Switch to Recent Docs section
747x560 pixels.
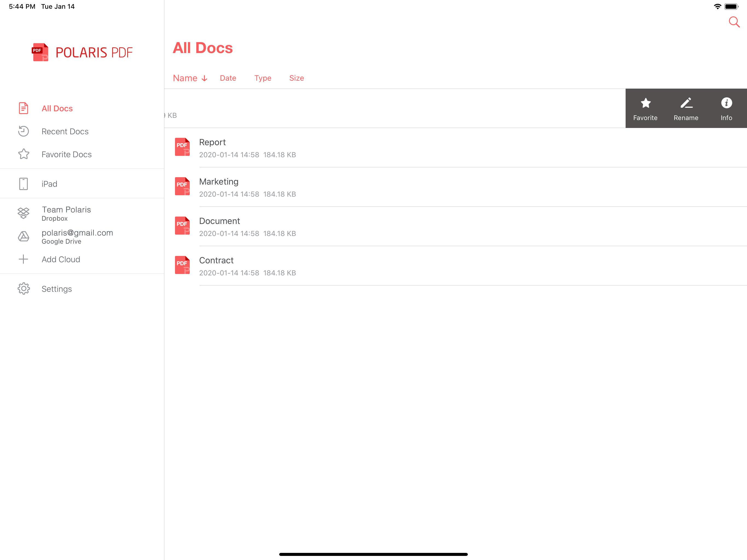click(x=65, y=132)
